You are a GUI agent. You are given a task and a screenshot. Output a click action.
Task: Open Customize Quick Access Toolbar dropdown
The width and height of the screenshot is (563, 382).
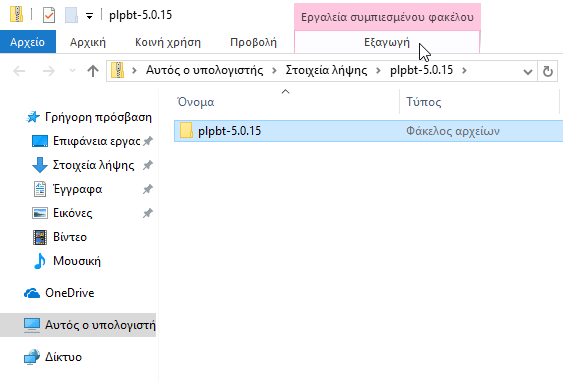click(89, 16)
